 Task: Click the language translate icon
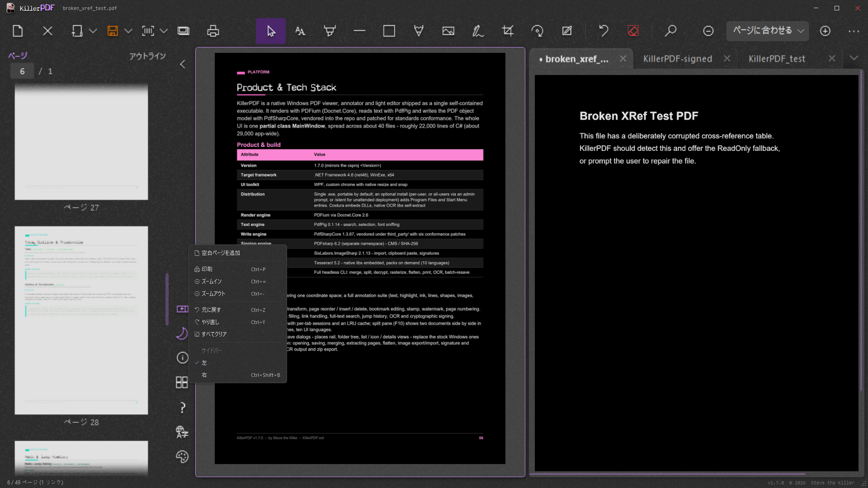[182, 432]
